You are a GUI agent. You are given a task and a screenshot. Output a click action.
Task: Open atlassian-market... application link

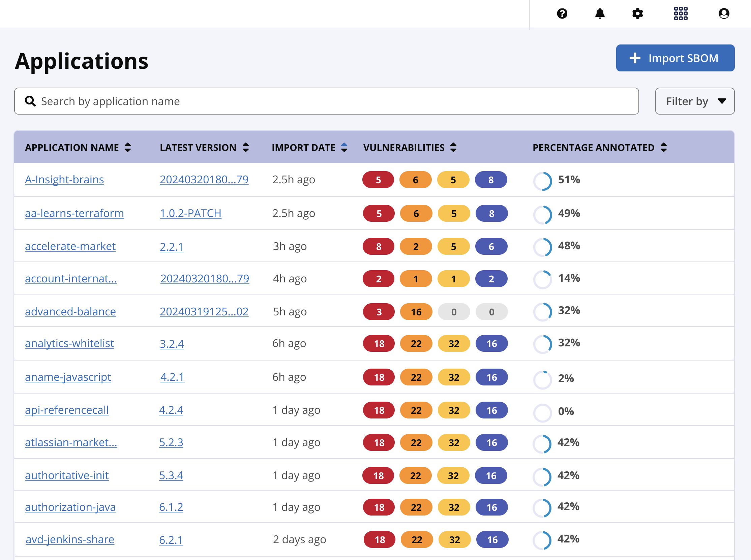point(71,442)
